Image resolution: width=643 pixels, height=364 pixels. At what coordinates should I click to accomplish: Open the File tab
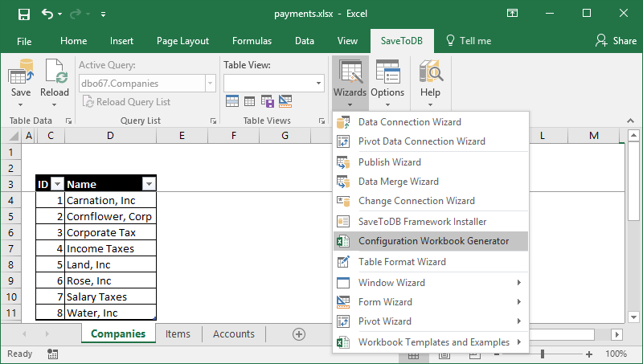click(x=24, y=41)
